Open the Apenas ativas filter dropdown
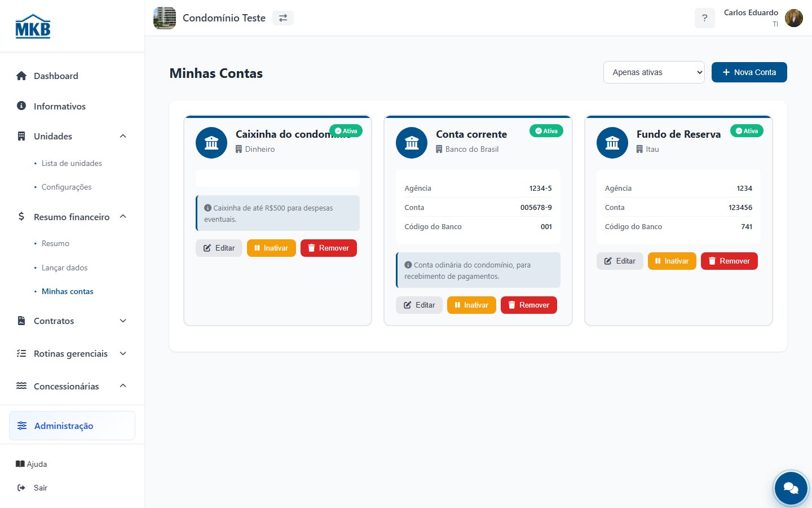 654,72
